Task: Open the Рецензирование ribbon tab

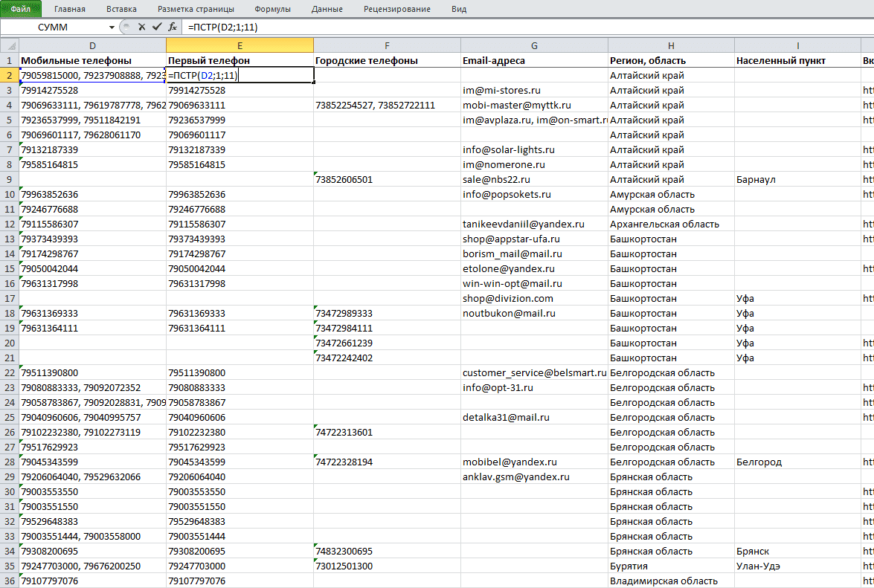Action: click(x=397, y=9)
